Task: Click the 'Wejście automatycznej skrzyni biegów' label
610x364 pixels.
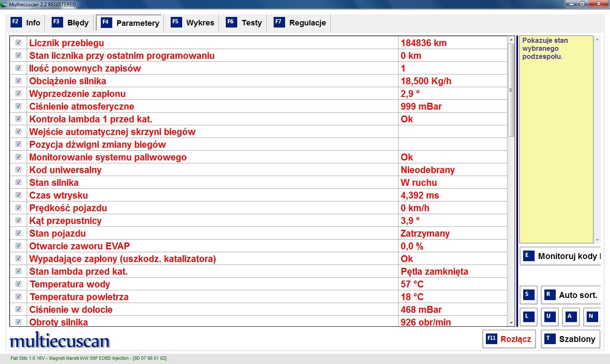Action: point(112,132)
